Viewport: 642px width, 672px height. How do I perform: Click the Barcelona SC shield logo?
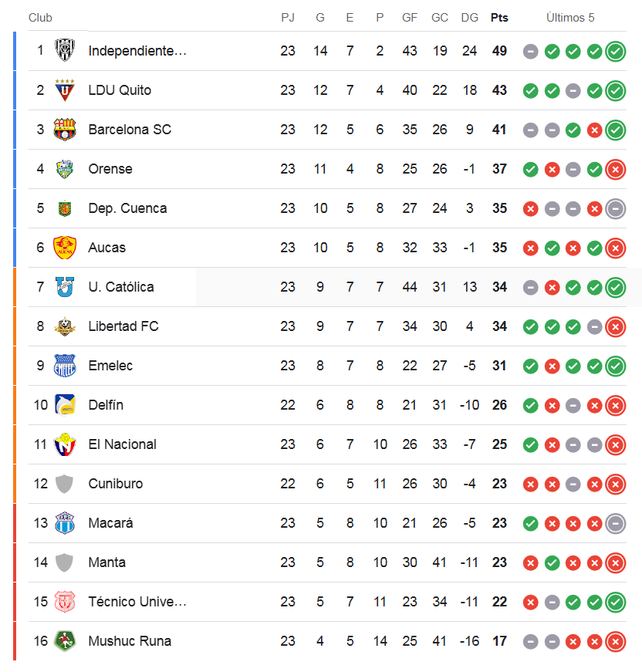(65, 130)
